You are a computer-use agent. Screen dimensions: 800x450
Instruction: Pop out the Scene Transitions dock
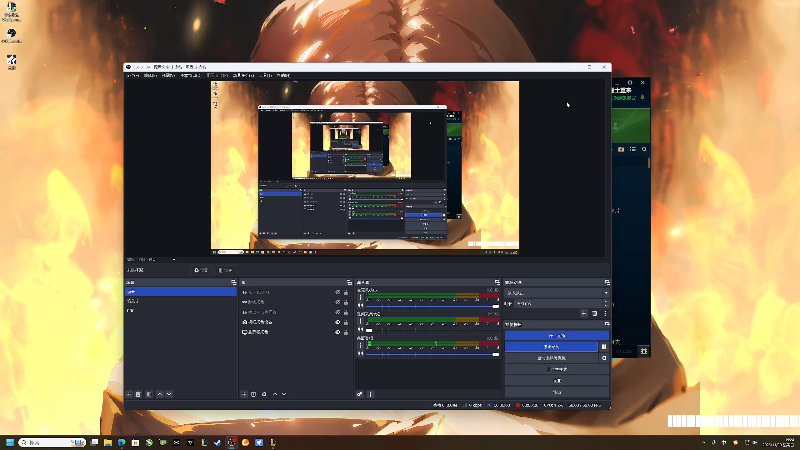tap(607, 282)
